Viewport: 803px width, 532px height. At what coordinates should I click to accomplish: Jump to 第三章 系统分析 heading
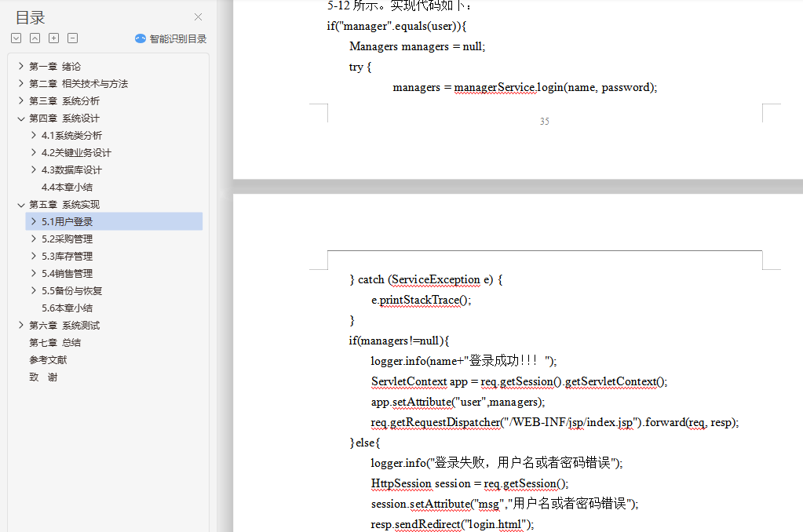click(x=64, y=101)
